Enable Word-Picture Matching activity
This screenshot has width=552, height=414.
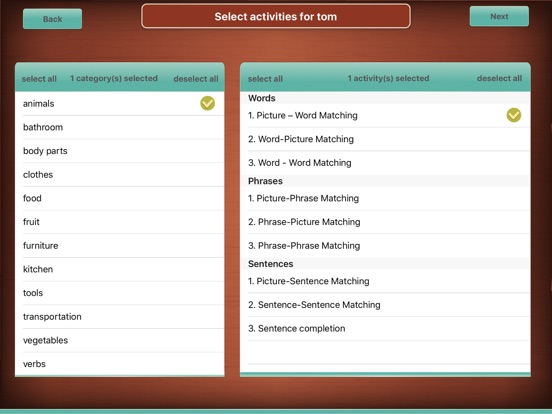pyautogui.click(x=385, y=139)
